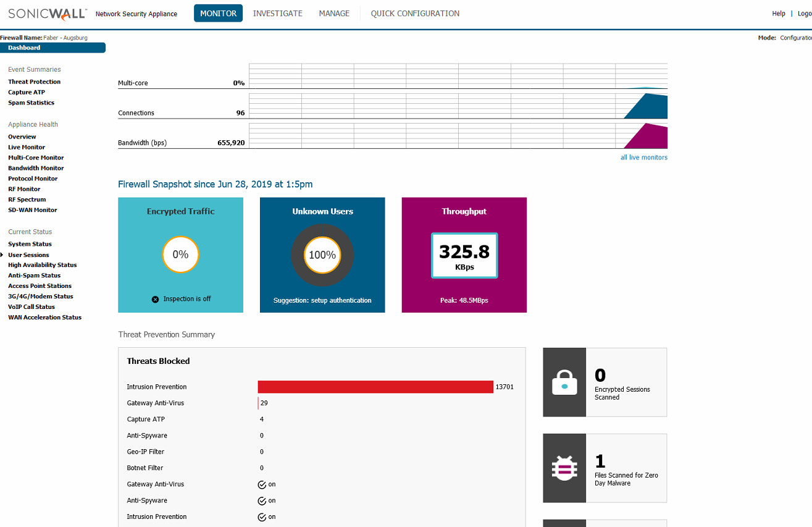
Task: Click the Throughput 325.8 KBps box
Action: 464,255
